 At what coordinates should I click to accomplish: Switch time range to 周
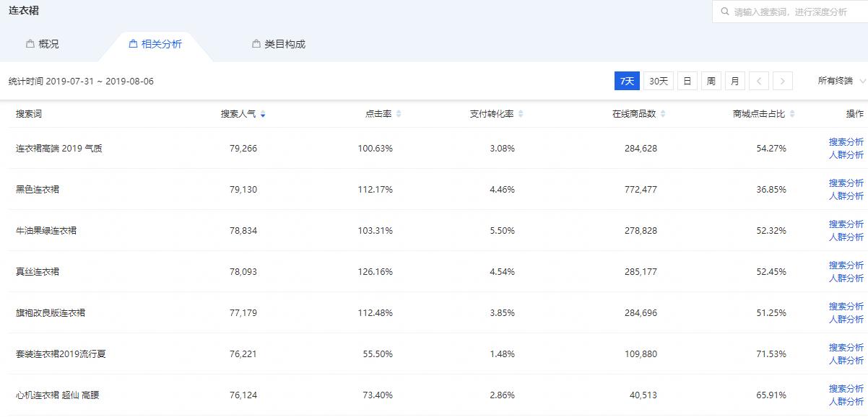711,82
